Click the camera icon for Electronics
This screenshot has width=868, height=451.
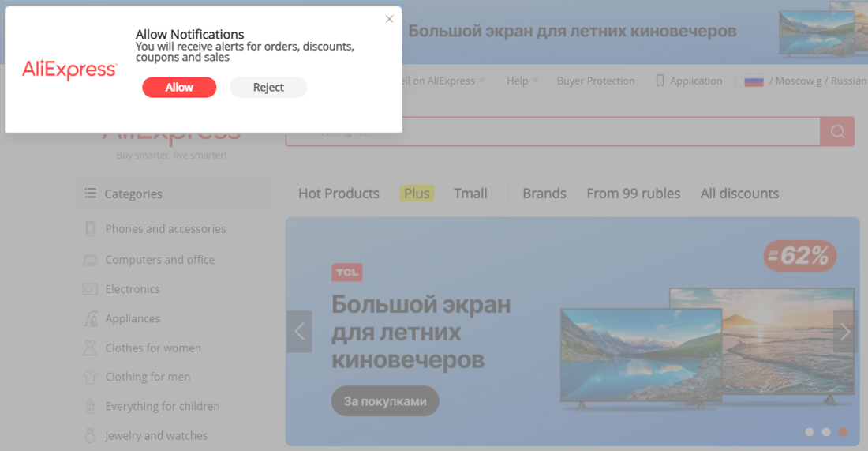90,289
